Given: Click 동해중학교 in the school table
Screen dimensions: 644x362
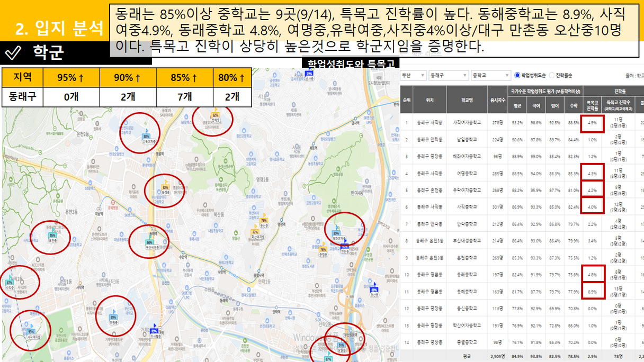Looking at the screenshot, I should [467, 292].
